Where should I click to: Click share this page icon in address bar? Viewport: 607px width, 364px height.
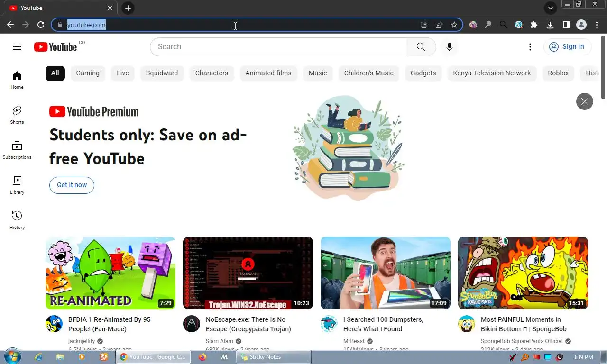click(x=439, y=25)
